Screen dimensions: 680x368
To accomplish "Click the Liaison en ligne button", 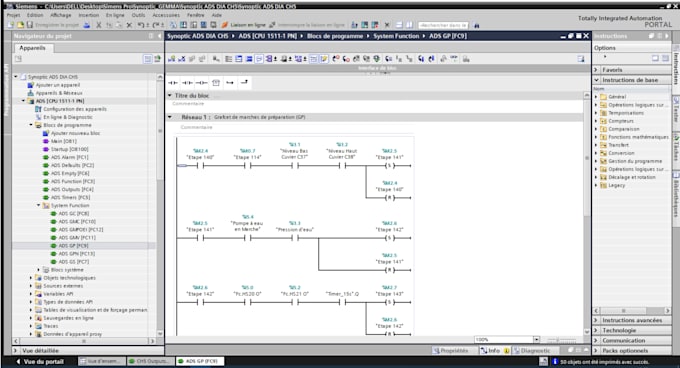I will coord(243,25).
